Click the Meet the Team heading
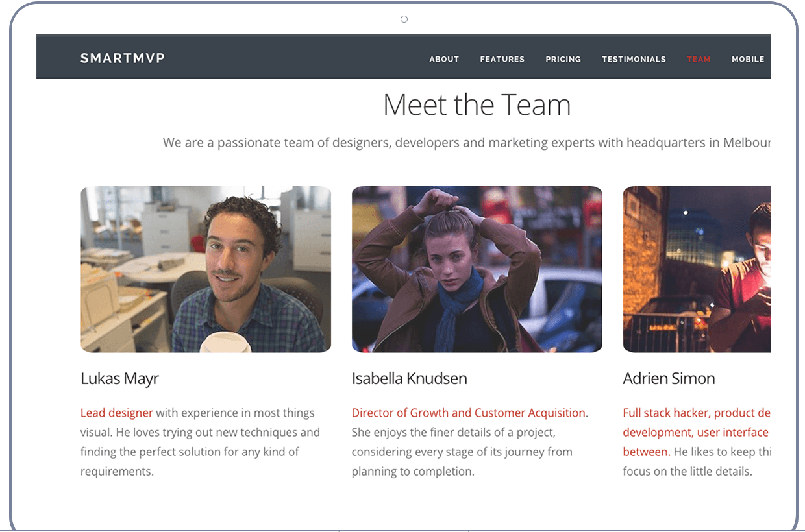This screenshot has width=805, height=532. tap(477, 105)
